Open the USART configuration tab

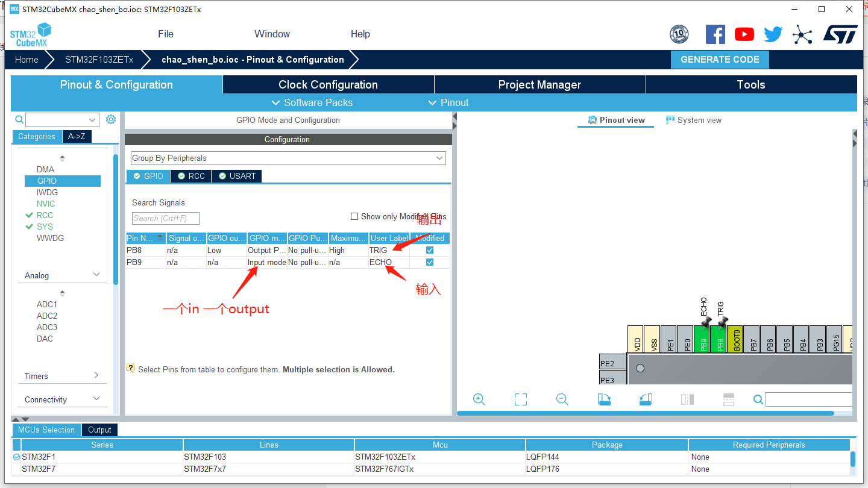(237, 176)
